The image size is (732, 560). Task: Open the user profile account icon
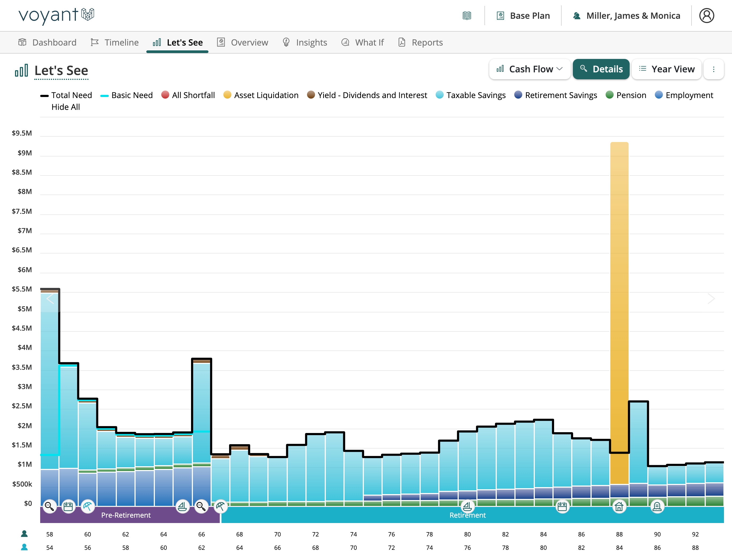click(706, 16)
